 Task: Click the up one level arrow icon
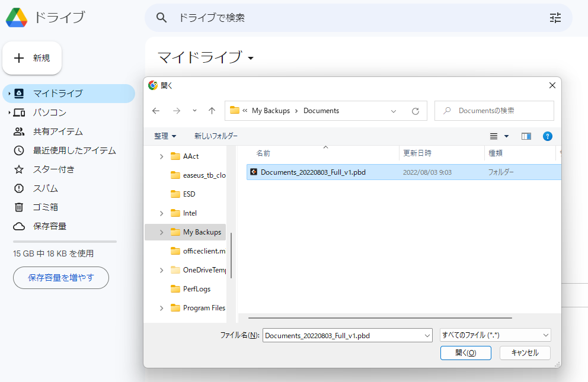212,110
